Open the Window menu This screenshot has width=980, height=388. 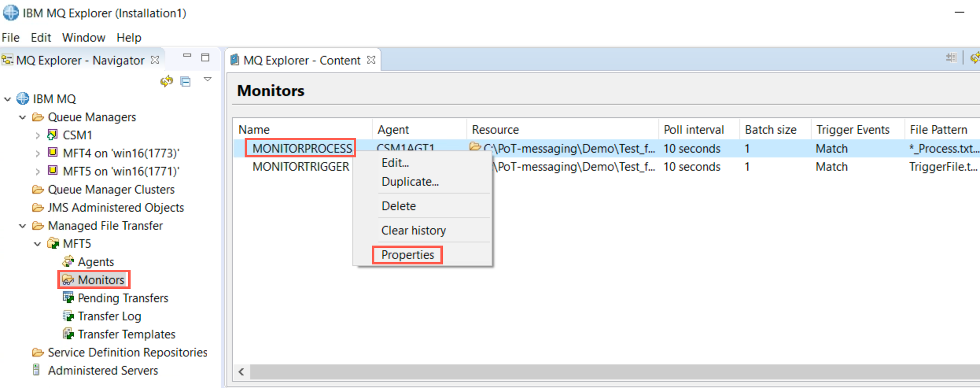(84, 38)
